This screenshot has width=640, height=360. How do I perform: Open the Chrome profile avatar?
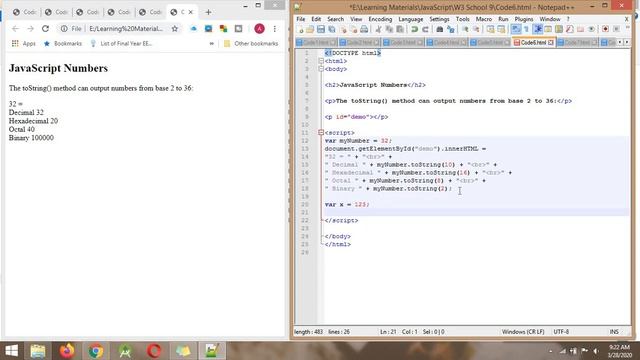tap(259, 29)
